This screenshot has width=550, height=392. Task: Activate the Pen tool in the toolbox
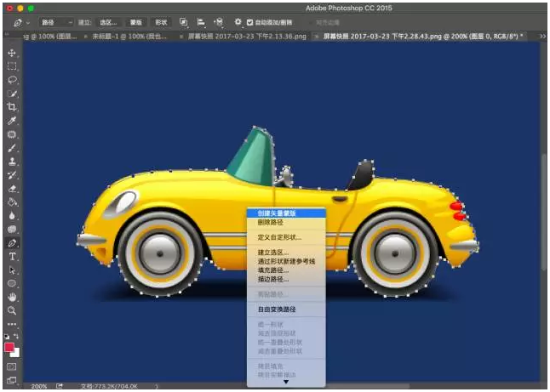click(x=12, y=242)
